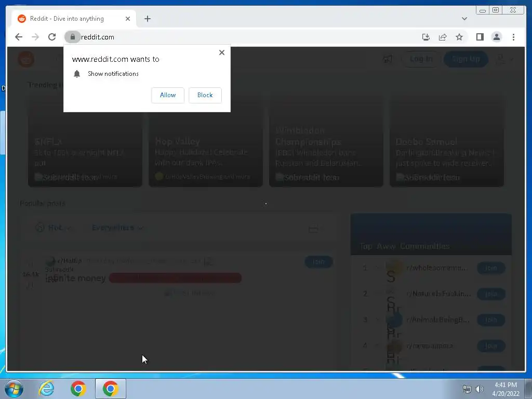Screen dimensions: 532x399
Task: Click the Log In button
Action: (x=421, y=59)
